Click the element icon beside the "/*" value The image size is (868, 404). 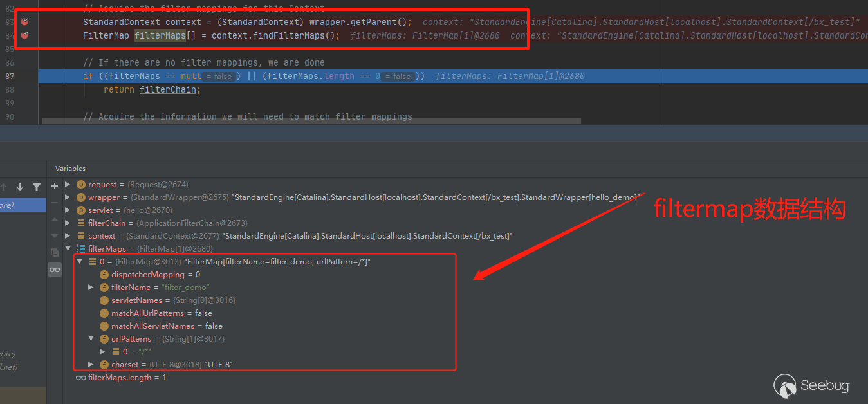tap(116, 352)
